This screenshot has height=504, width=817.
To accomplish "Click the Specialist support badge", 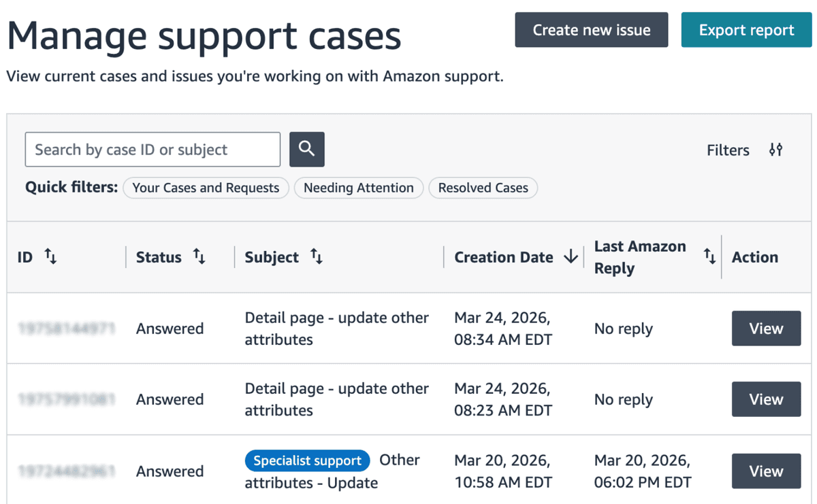I will pyautogui.click(x=308, y=460).
